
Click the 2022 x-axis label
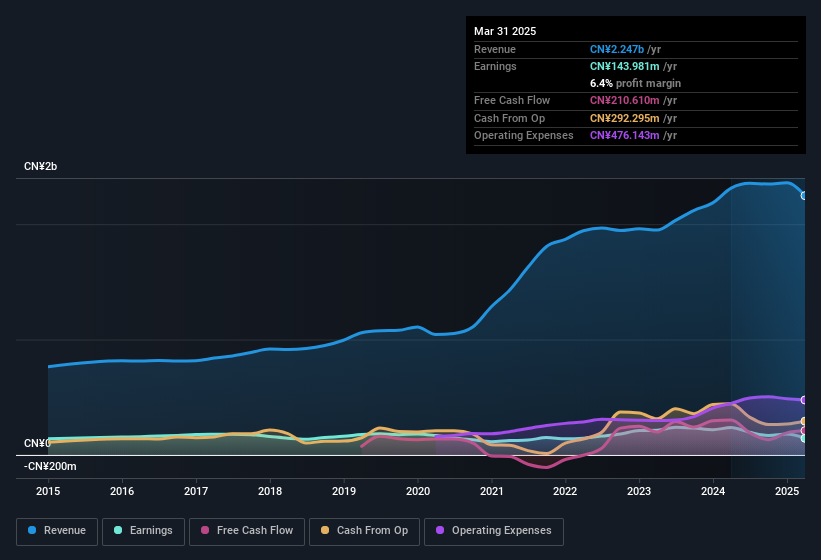click(565, 491)
